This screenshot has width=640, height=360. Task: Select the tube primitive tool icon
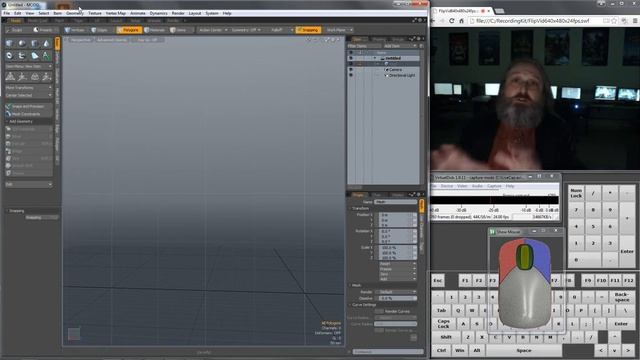coord(22,56)
